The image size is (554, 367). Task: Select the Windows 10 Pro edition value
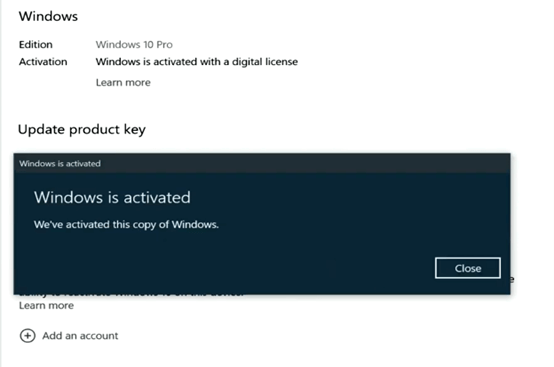(134, 45)
